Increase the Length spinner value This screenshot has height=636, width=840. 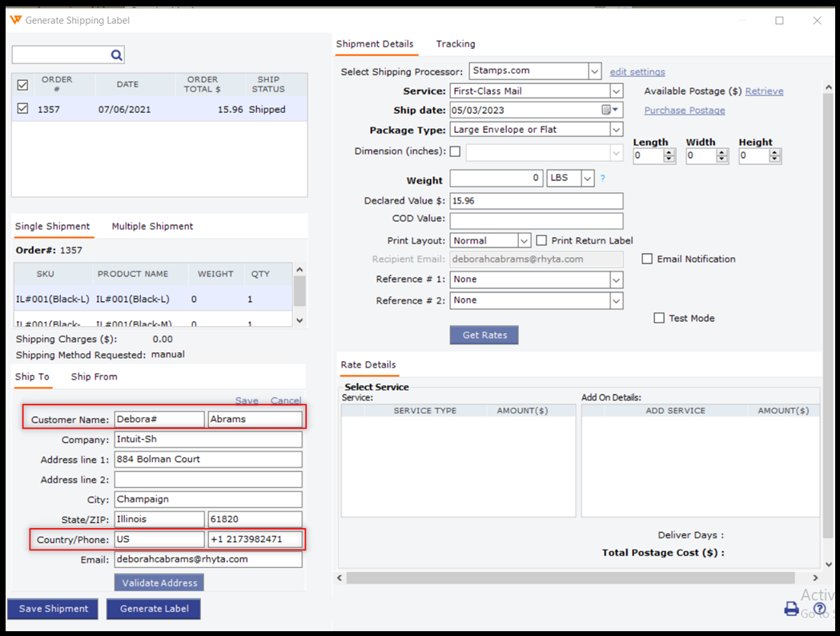(669, 153)
